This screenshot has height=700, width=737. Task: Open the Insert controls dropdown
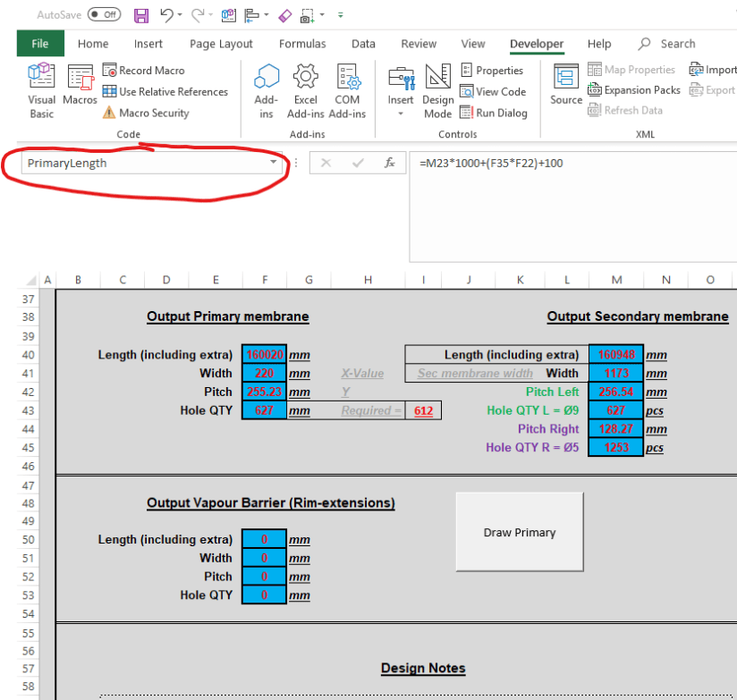(401, 91)
